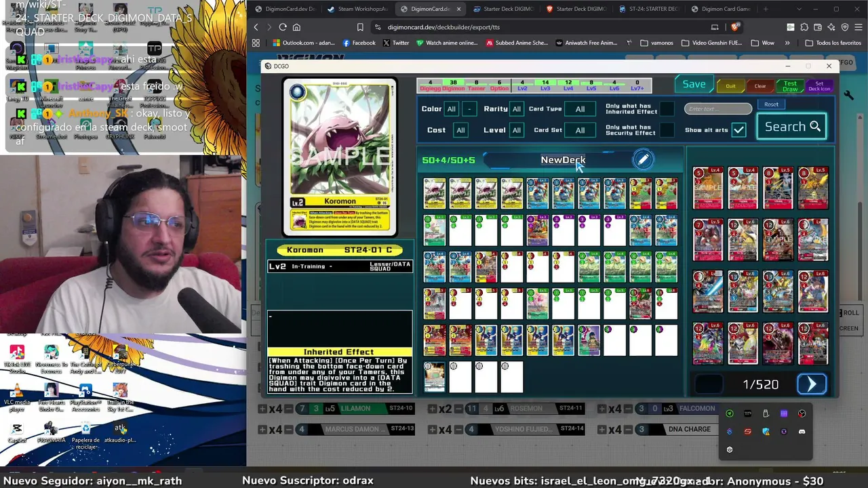Click the Quit button in DCGO
Image resolution: width=868 pixels, height=488 pixels.
tap(730, 86)
